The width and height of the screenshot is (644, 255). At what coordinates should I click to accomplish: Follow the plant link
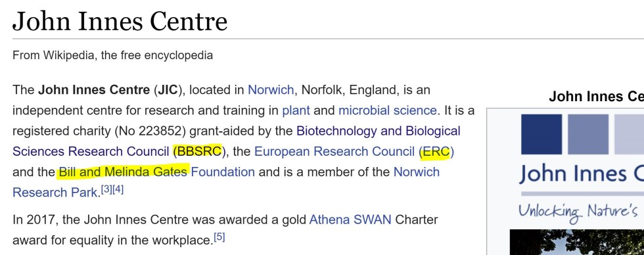pos(296,110)
